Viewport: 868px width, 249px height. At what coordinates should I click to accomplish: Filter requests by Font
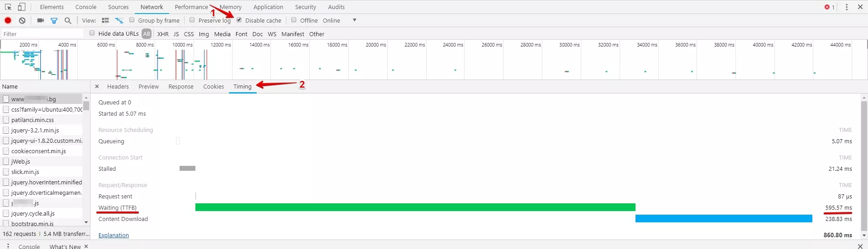click(x=242, y=34)
